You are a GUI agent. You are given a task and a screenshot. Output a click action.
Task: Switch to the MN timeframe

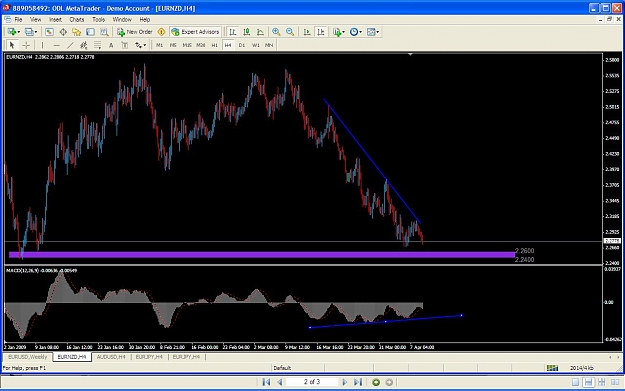(269, 45)
